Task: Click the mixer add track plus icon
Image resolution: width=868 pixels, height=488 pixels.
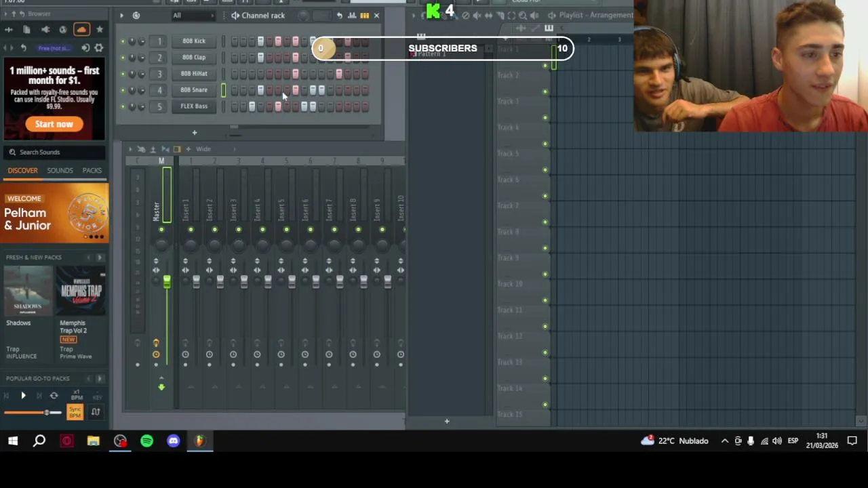Action: tap(188, 149)
